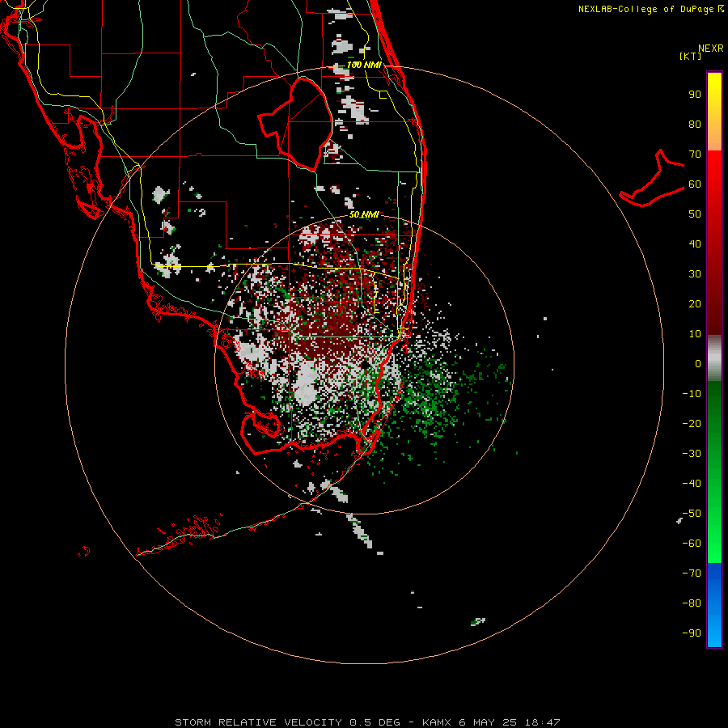
Task: Click the -40 value on the velocity scale
Action: [x=692, y=484]
